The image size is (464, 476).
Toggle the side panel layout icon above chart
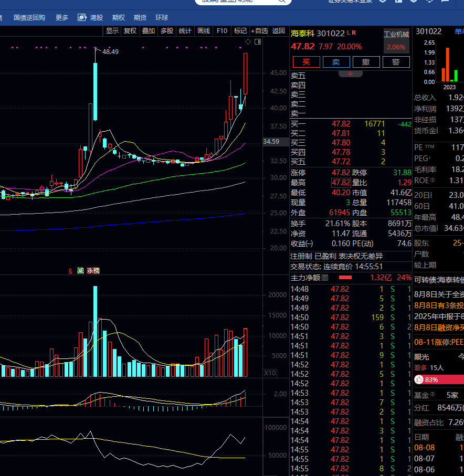click(x=258, y=42)
